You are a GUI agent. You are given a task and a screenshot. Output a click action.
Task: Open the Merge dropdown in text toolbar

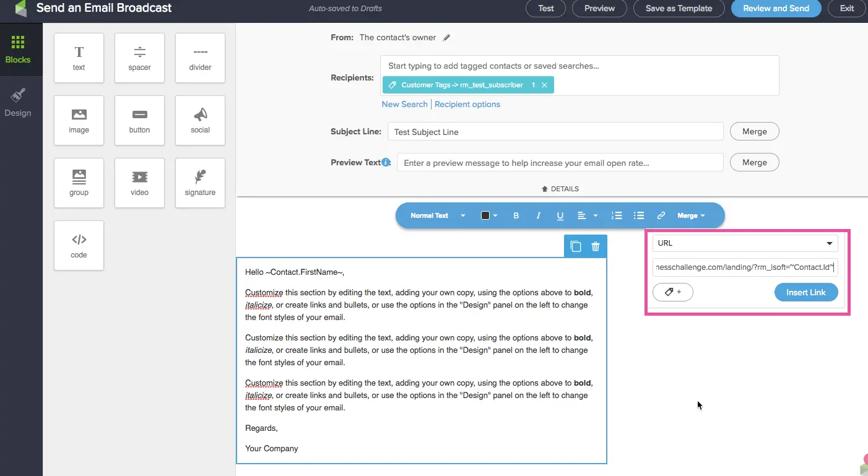[691, 215]
